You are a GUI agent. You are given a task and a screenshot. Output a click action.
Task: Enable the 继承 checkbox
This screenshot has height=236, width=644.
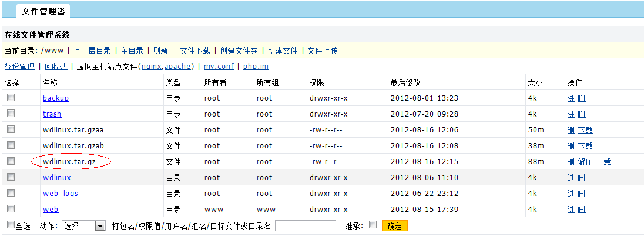[372, 225]
